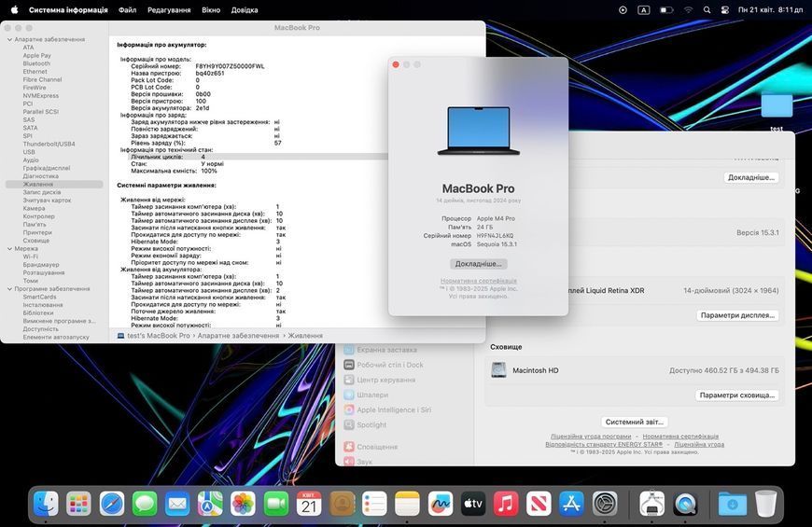Click Апаратне забезпечення in the path bar
This screenshot has width=812, height=527.
(x=238, y=336)
